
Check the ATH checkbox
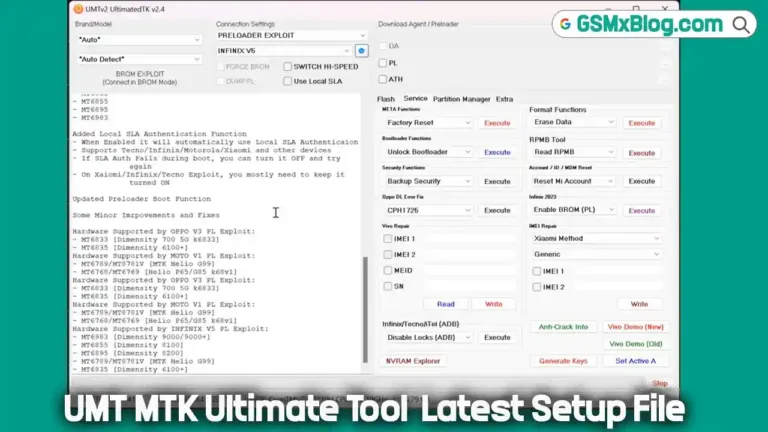point(383,79)
